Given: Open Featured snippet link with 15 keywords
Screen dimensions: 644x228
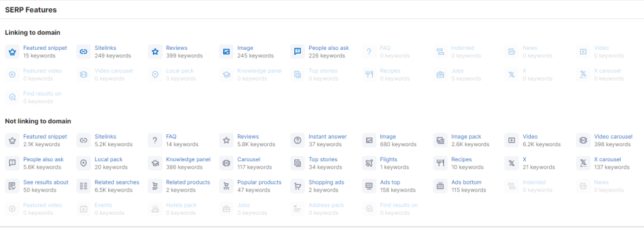Looking at the screenshot, I should (45, 48).
